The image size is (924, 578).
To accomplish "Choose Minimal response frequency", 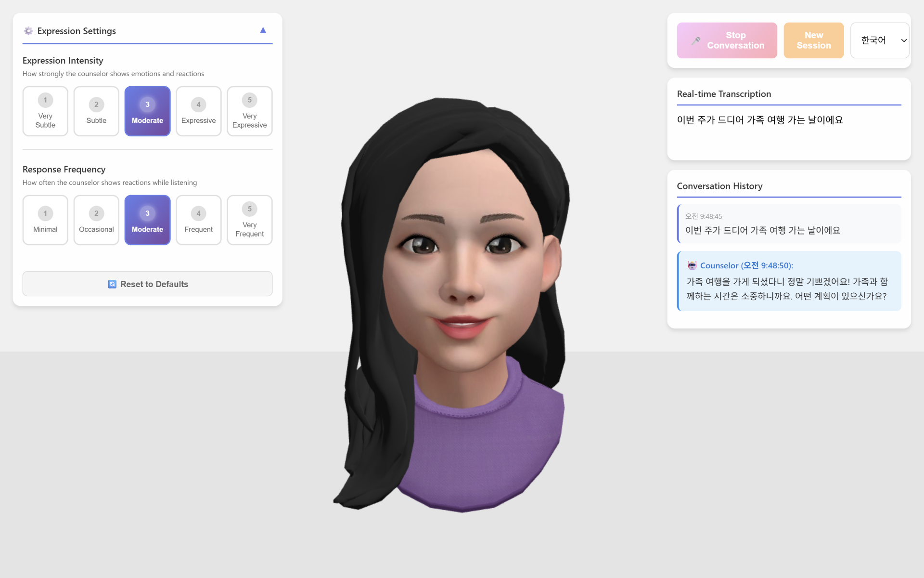I will coord(45,220).
